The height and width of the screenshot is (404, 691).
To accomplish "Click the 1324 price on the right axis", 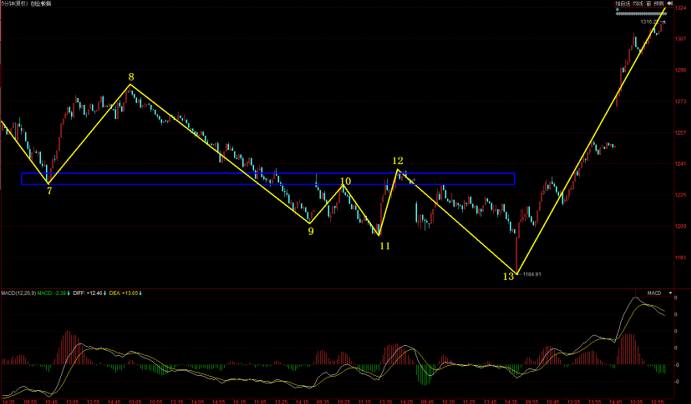I will [680, 8].
